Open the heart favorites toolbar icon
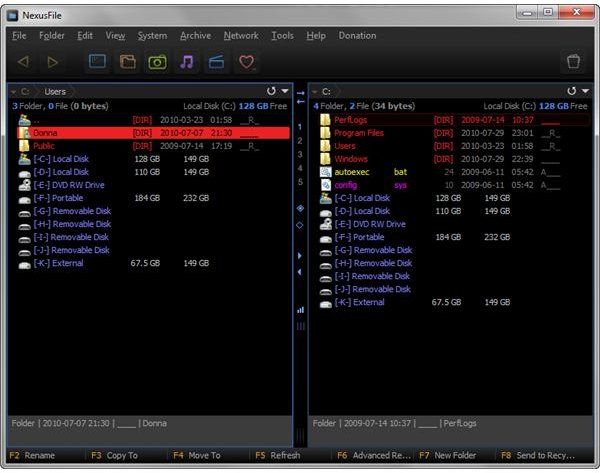The height and width of the screenshot is (473, 600). pos(246,62)
